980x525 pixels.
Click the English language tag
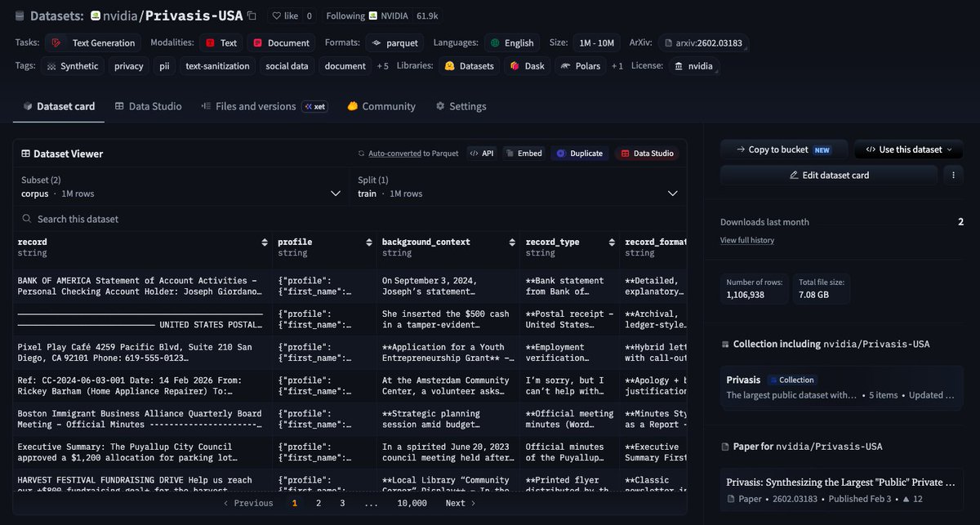(x=512, y=42)
